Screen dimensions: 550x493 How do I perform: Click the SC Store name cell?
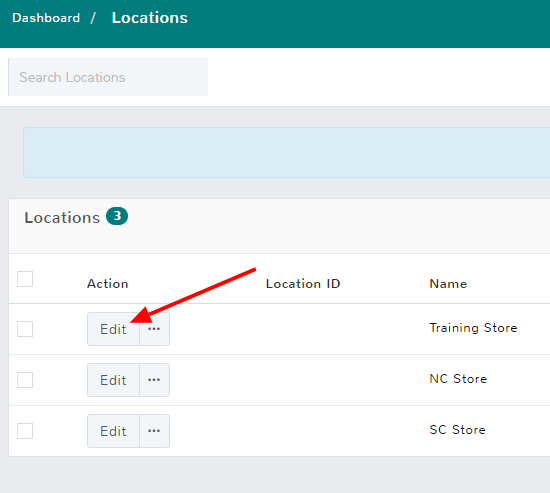457,429
